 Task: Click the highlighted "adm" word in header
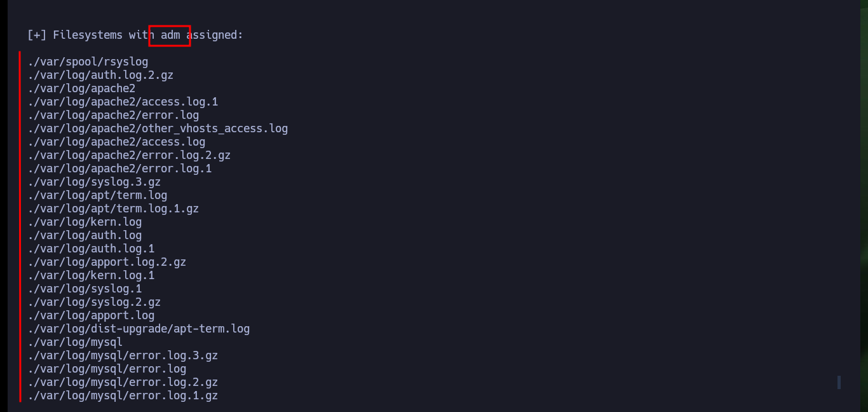(x=170, y=36)
